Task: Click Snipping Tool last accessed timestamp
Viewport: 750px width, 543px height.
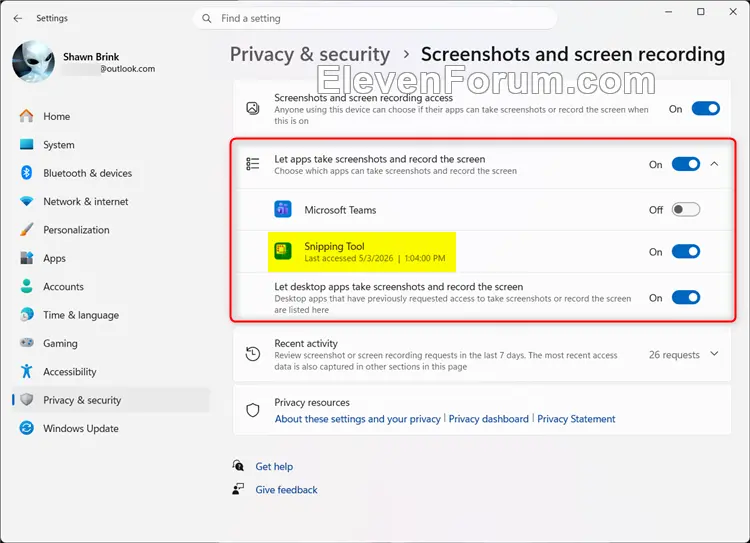Action: pyautogui.click(x=375, y=258)
